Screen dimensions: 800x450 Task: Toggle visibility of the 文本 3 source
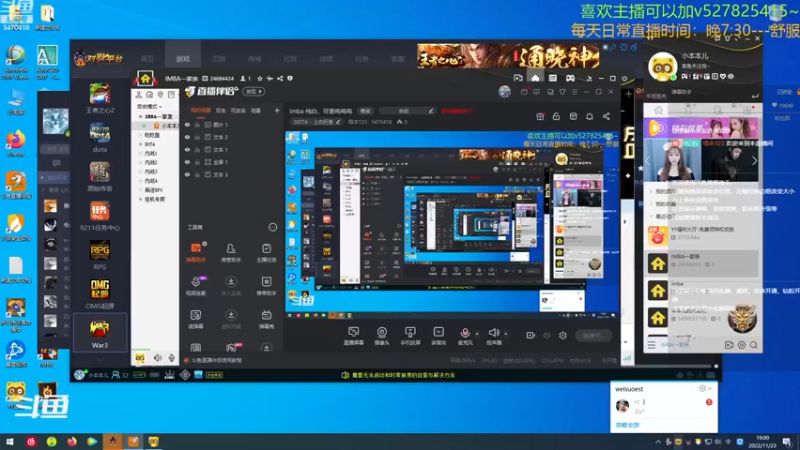click(x=187, y=174)
